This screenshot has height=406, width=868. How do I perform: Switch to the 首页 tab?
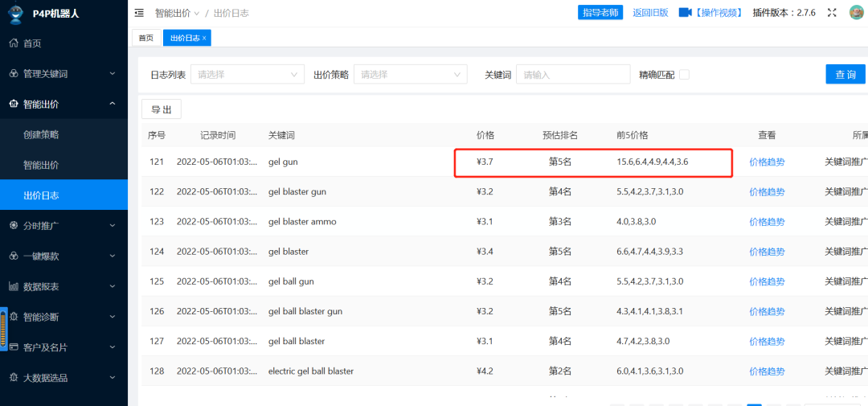146,38
